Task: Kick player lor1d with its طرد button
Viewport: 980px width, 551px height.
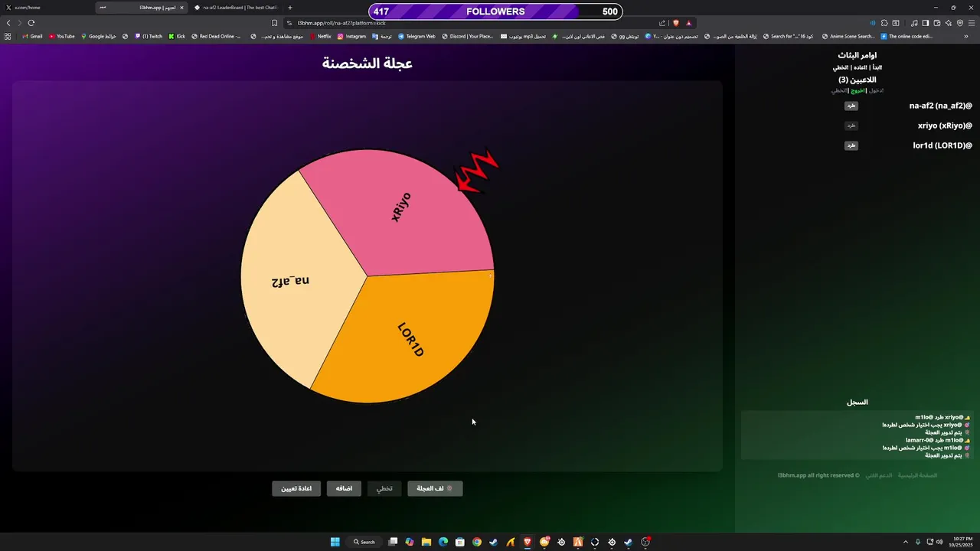Action: (851, 145)
